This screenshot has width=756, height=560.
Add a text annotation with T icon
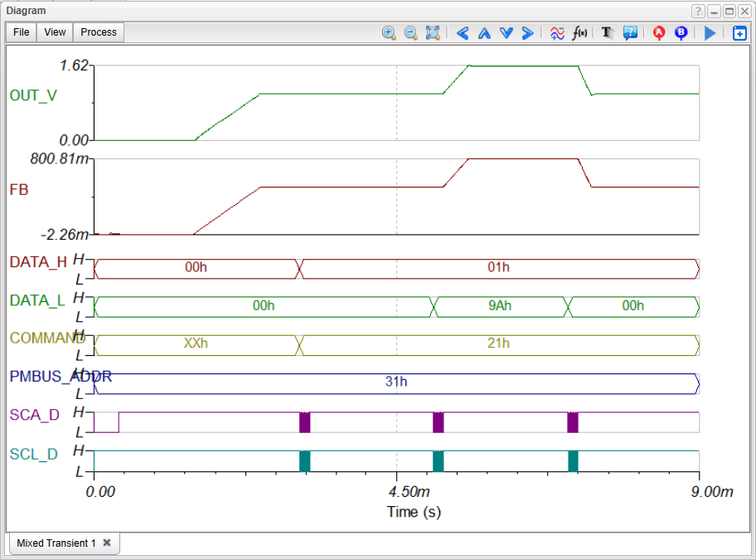point(607,33)
